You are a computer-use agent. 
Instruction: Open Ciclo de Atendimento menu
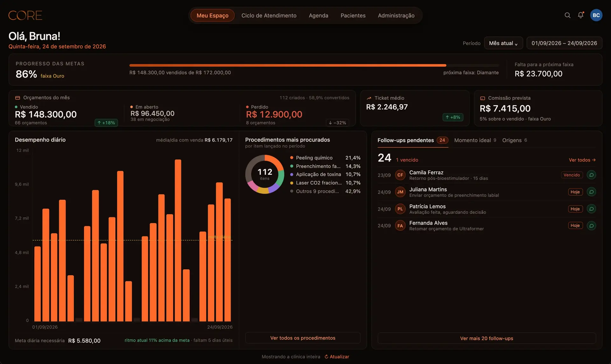coord(269,15)
